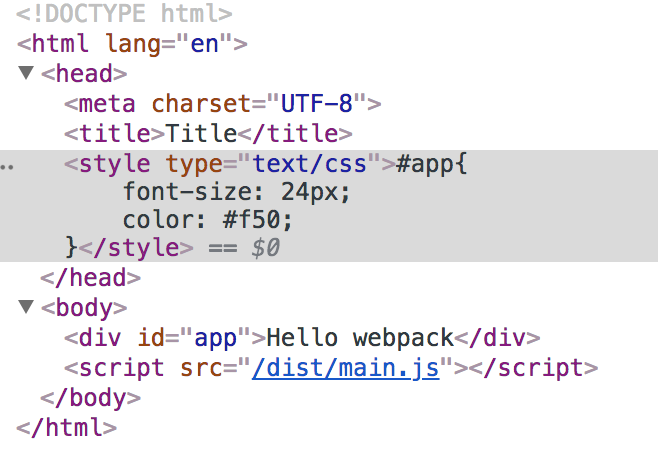Select the html lang="en" opening tag

tap(132, 44)
